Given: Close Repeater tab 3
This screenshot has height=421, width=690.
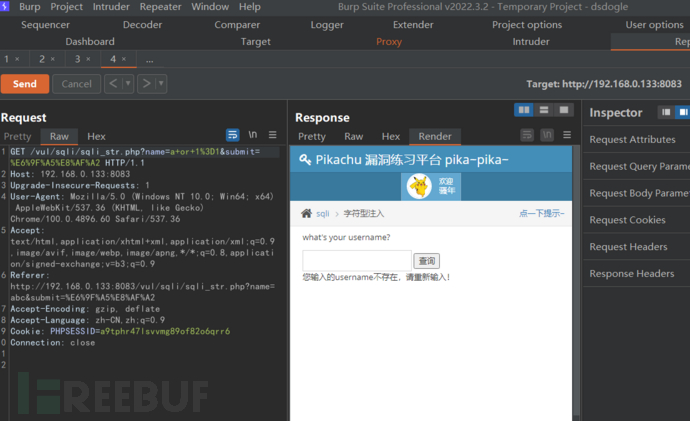Looking at the screenshot, I should pyautogui.click(x=88, y=59).
